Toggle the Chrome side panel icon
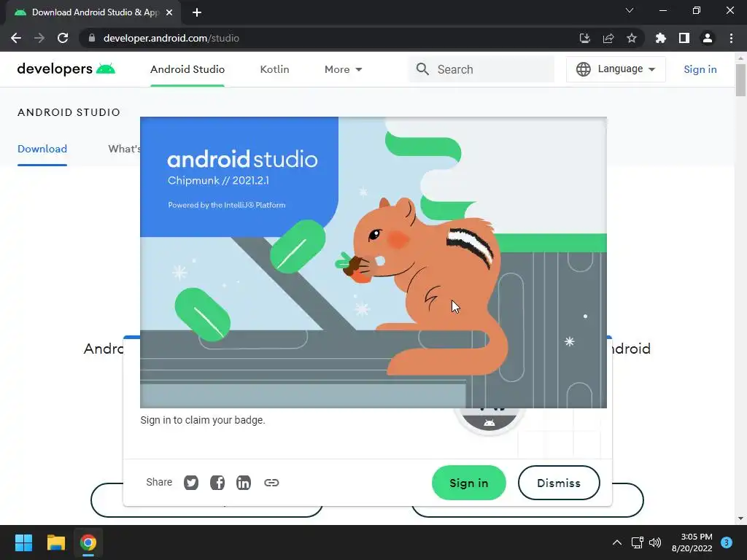The height and width of the screenshot is (560, 747). [x=684, y=38]
